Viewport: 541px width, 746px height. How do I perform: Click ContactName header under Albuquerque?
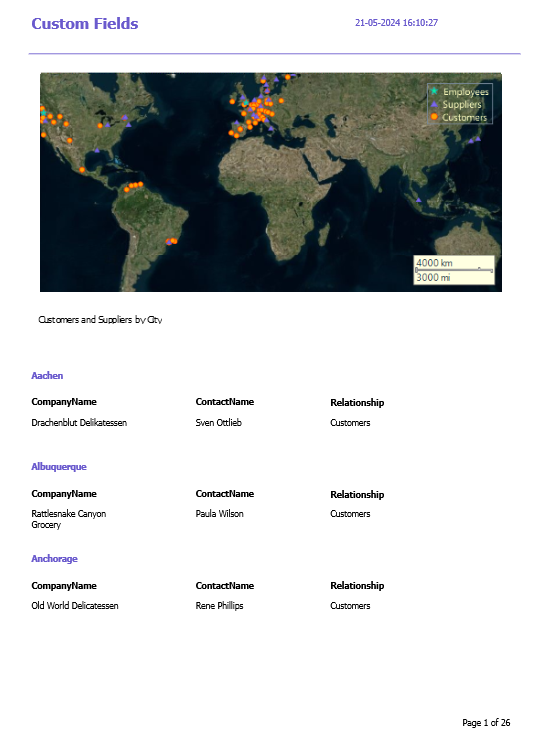pos(225,494)
